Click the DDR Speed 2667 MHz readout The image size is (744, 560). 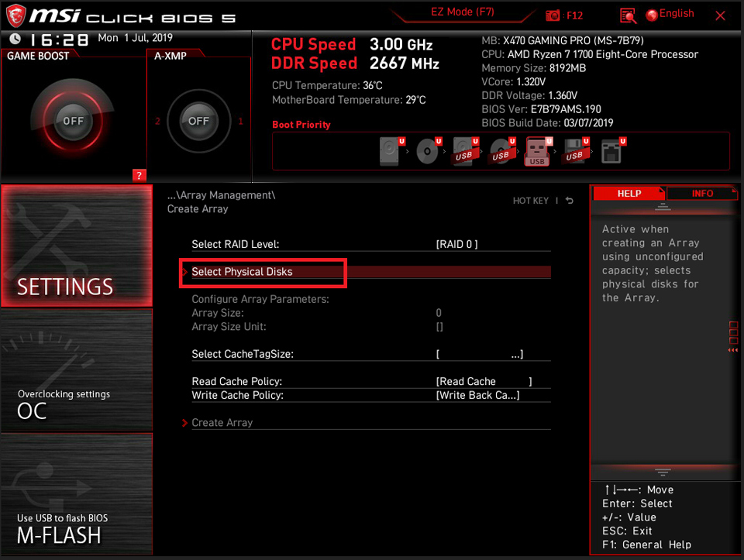pos(355,63)
